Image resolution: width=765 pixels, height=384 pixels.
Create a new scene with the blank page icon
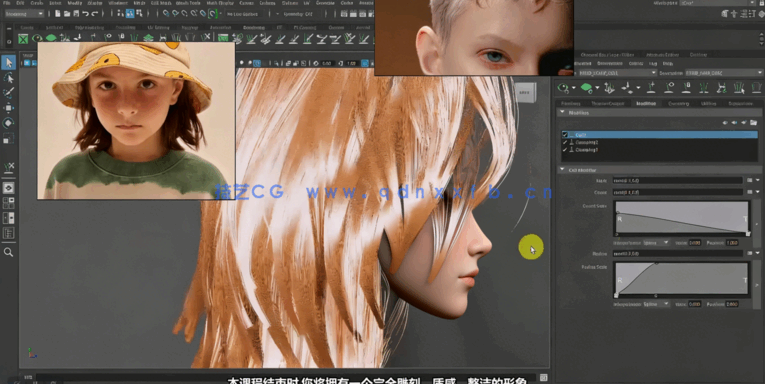click(58, 14)
